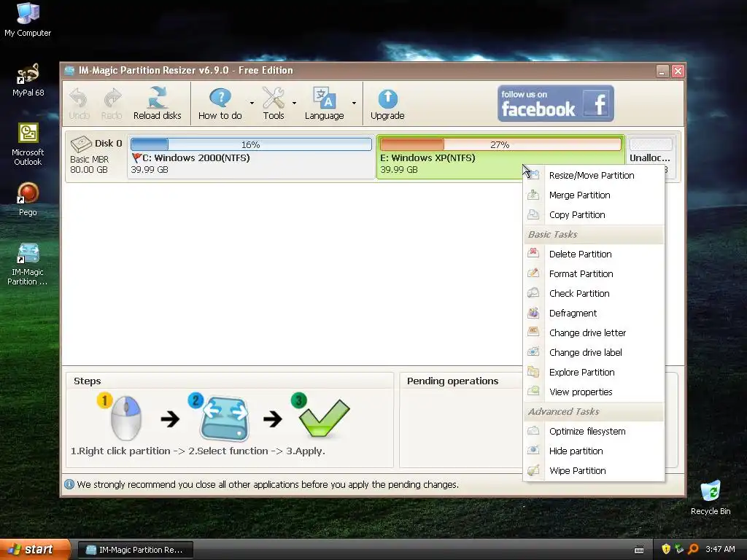Pick Change drive letter option
The width and height of the screenshot is (747, 560).
point(594,332)
